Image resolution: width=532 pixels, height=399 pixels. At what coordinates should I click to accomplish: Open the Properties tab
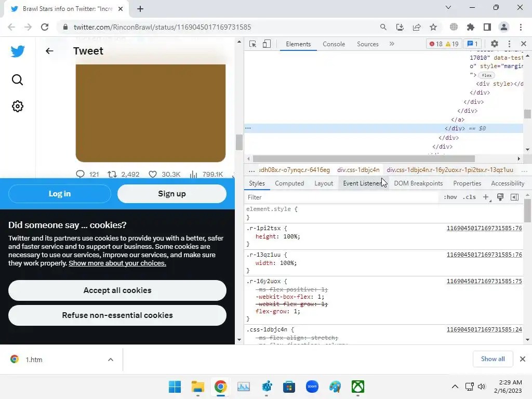[467, 183]
